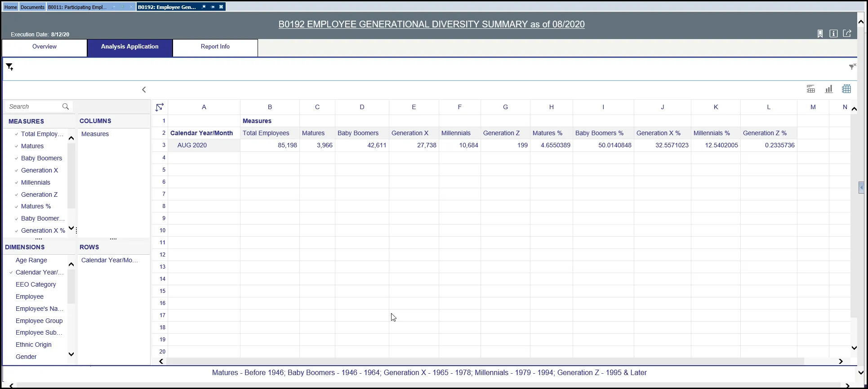868x389 pixels.
Task: Switch to bar chart view
Action: tap(828, 89)
